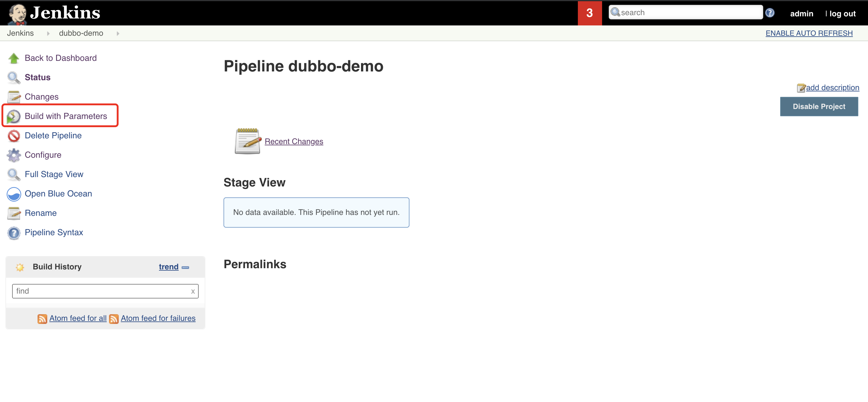Click the search help question mark icon
This screenshot has height=402, width=868.
pos(770,13)
